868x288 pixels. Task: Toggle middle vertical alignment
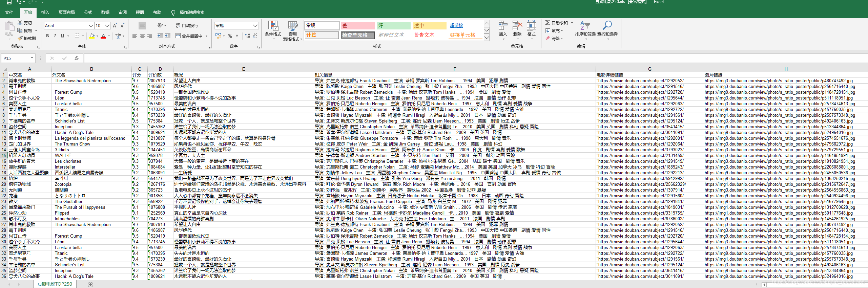click(142, 25)
